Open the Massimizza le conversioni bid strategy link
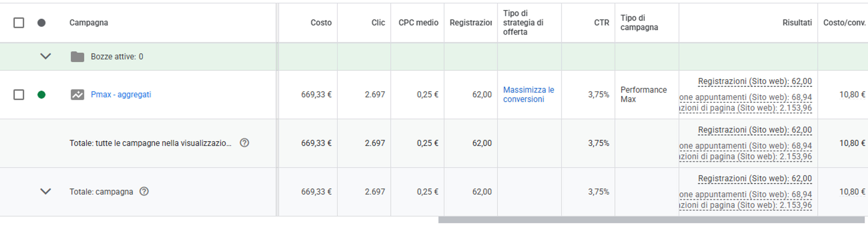868x231 pixels. click(x=528, y=95)
